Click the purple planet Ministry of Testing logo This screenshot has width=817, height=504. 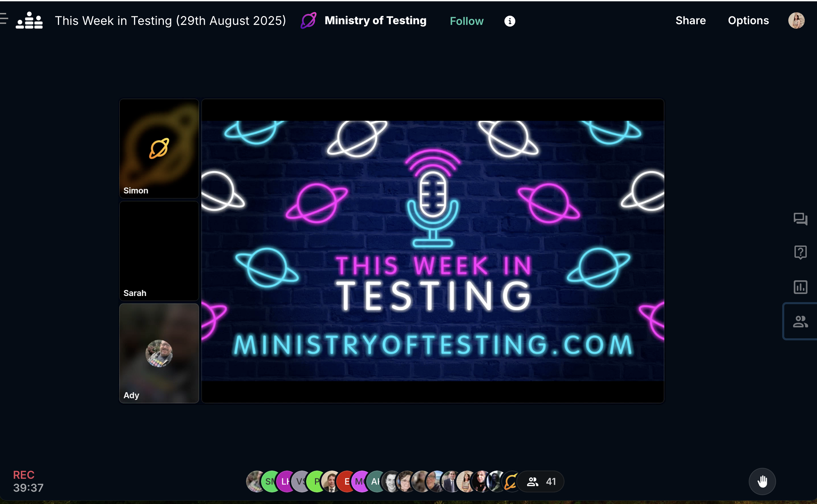(309, 20)
